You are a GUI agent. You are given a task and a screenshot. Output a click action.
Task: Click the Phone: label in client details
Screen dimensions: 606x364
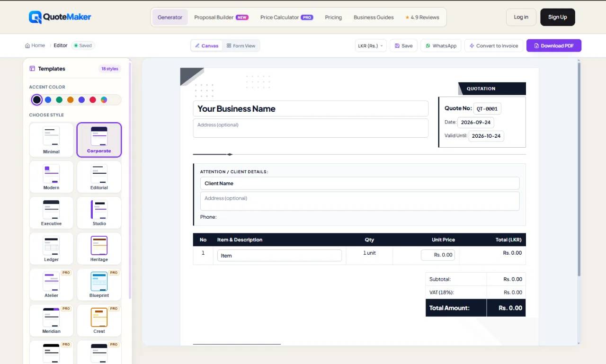coord(208,217)
